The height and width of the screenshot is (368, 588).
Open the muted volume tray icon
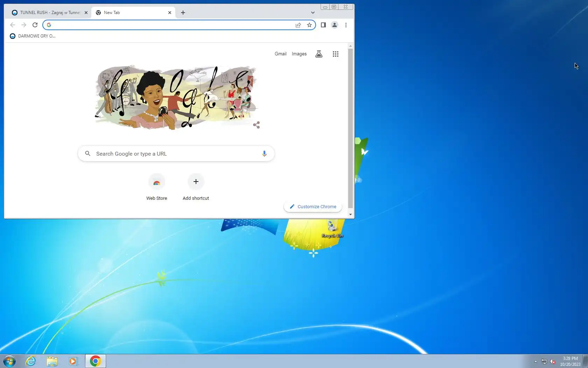[x=553, y=361]
